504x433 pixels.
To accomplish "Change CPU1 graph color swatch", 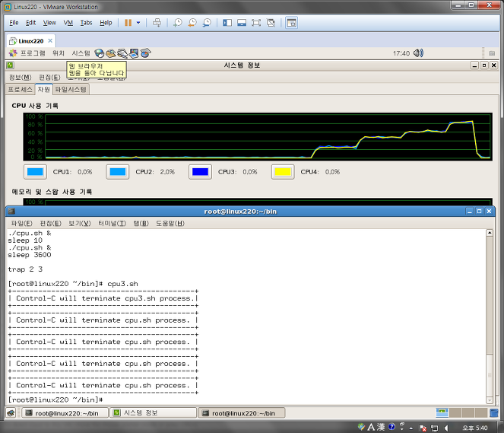I will point(36,172).
